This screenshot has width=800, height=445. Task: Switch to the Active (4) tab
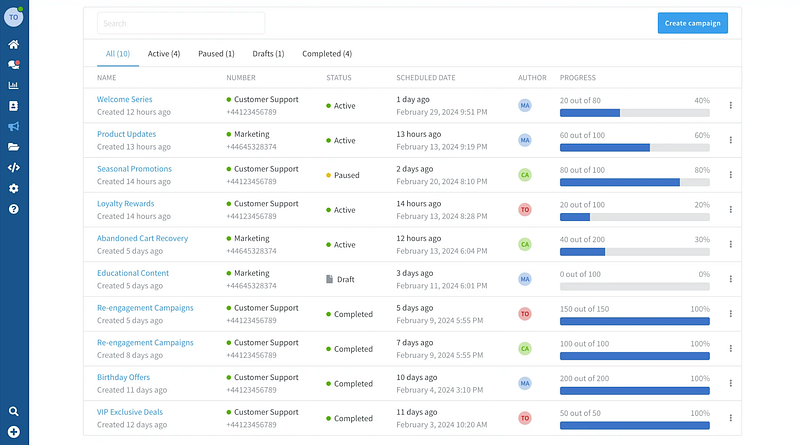click(164, 53)
